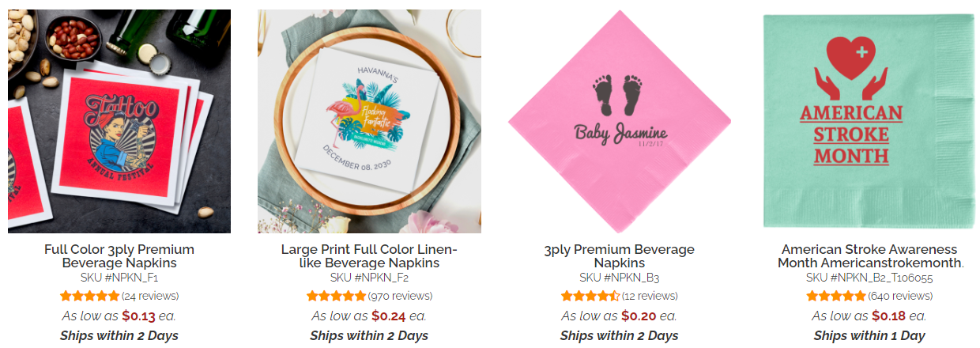The width and height of the screenshot is (980, 348).
Task: Open Large Print Full Color Linen-like Napkins title
Action: pos(369,255)
